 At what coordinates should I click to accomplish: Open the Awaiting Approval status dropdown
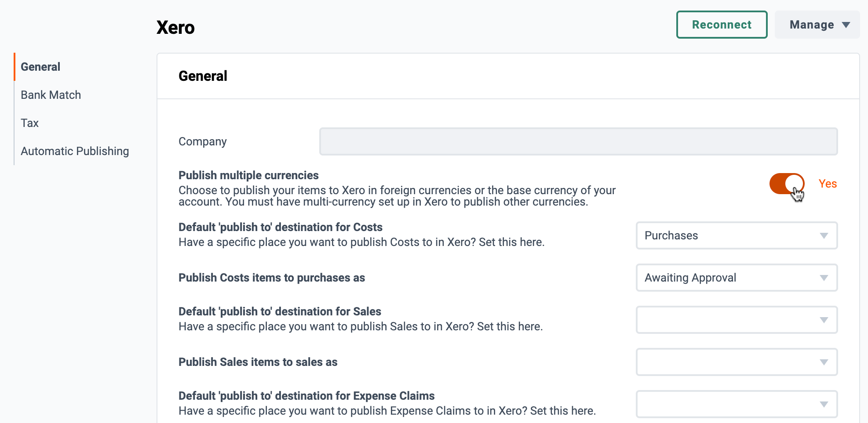click(x=737, y=278)
